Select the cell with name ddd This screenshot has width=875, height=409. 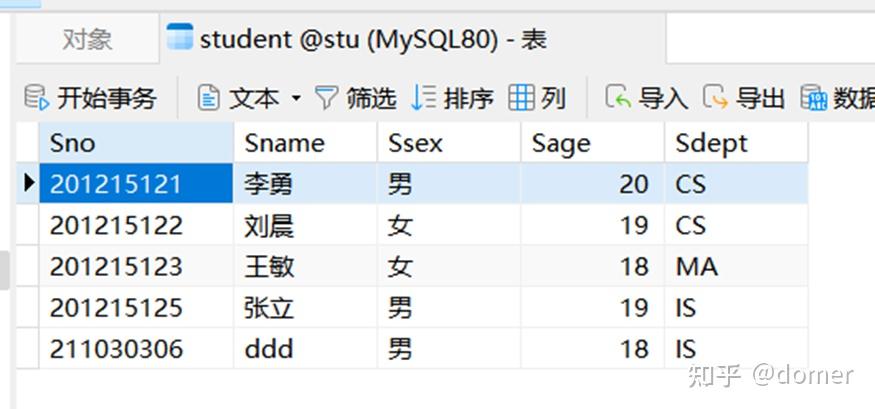(x=305, y=349)
